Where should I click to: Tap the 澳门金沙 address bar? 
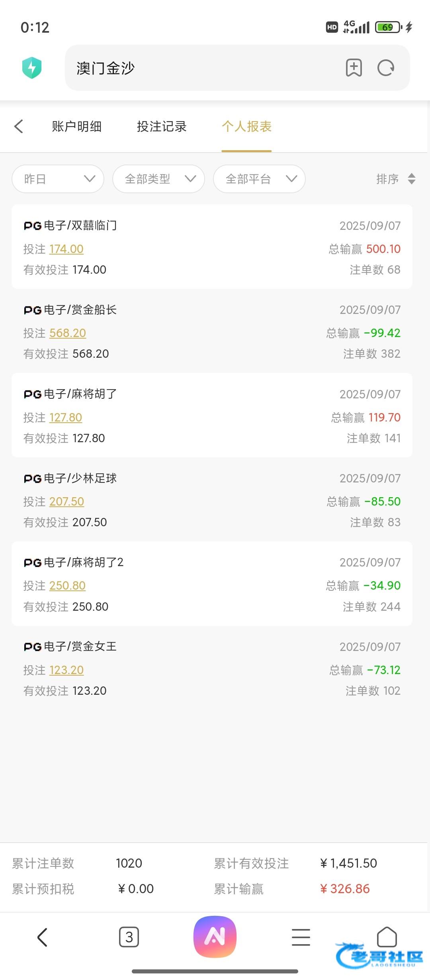pos(199,68)
